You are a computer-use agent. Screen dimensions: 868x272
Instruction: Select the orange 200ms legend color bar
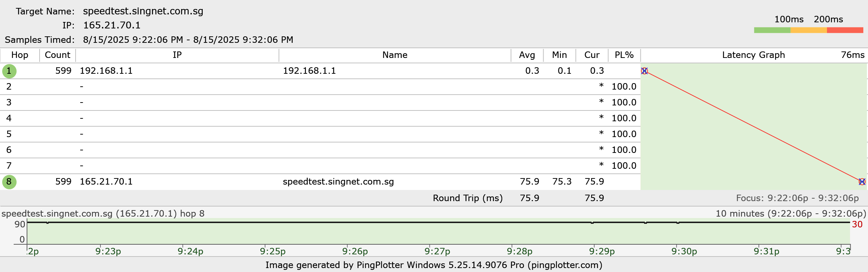tap(808, 30)
